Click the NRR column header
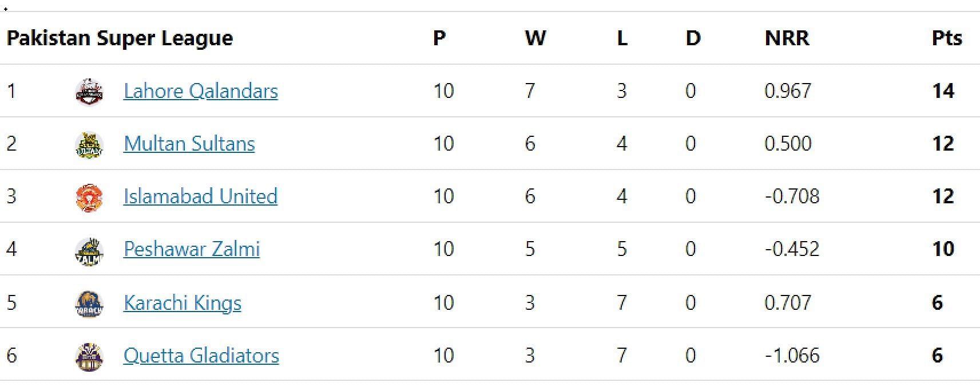Viewport: 980px width, 390px height. tap(787, 38)
